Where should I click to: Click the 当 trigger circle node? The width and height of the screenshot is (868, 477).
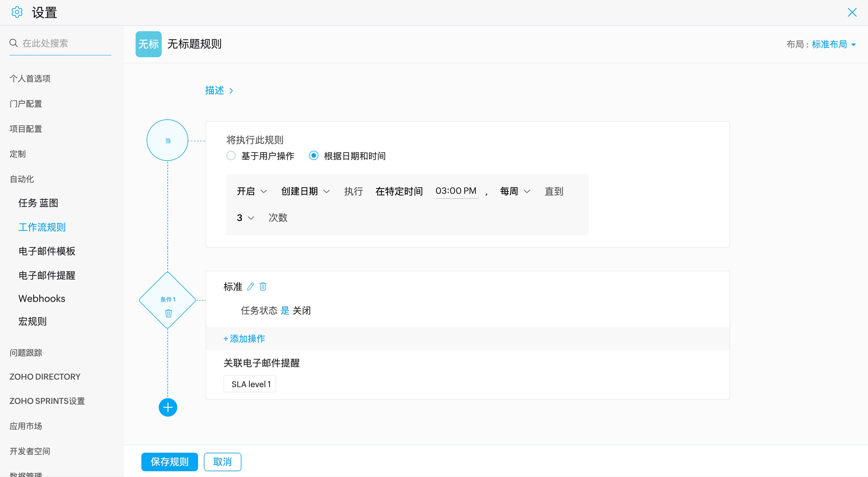[x=167, y=140]
